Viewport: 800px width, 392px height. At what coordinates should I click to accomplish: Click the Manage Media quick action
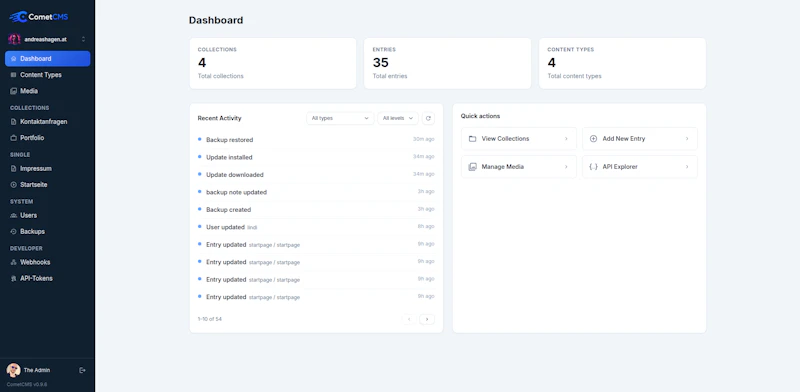click(519, 167)
